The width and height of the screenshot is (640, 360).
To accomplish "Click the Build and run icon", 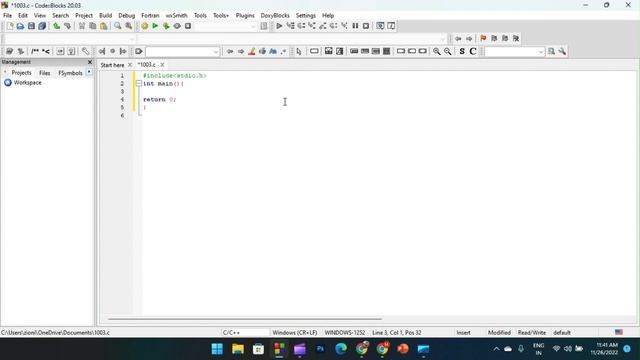I will click(166, 26).
